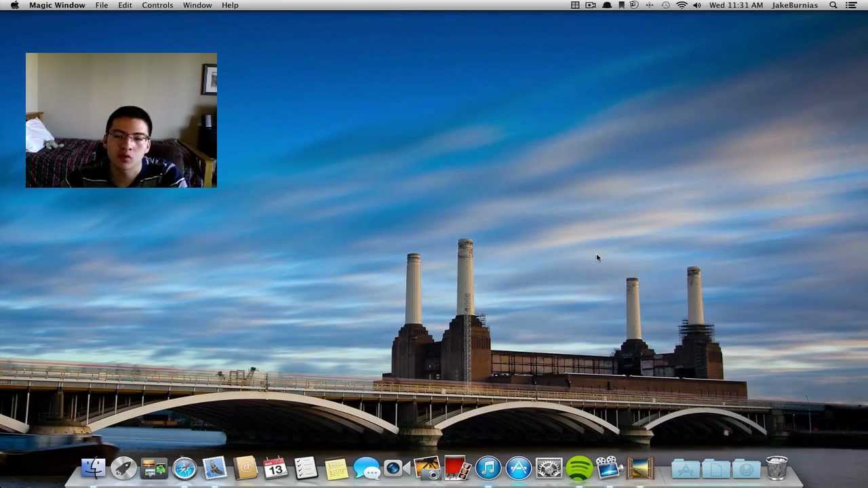
Task: Open Reminders checklist icon in dock
Action: (x=306, y=468)
